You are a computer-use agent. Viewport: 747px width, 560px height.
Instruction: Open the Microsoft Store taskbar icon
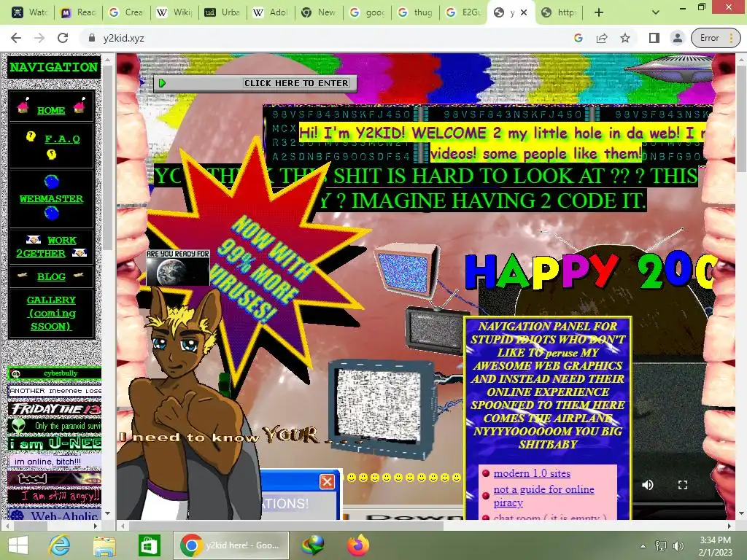[149, 545]
